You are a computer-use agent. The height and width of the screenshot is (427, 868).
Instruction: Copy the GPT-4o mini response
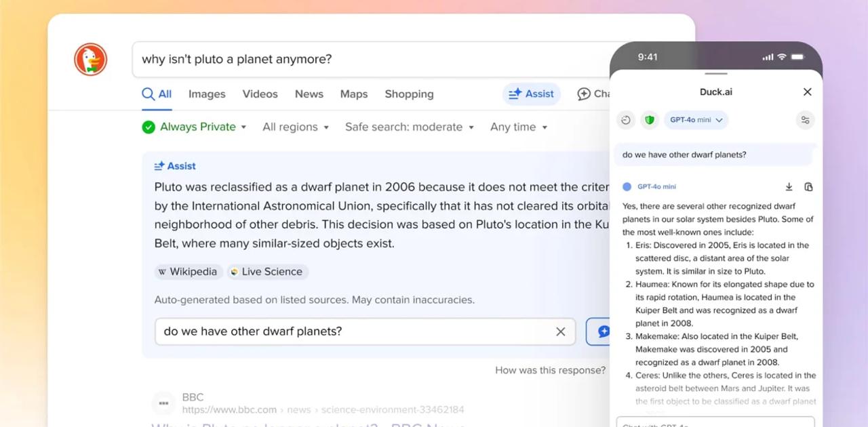pos(808,186)
